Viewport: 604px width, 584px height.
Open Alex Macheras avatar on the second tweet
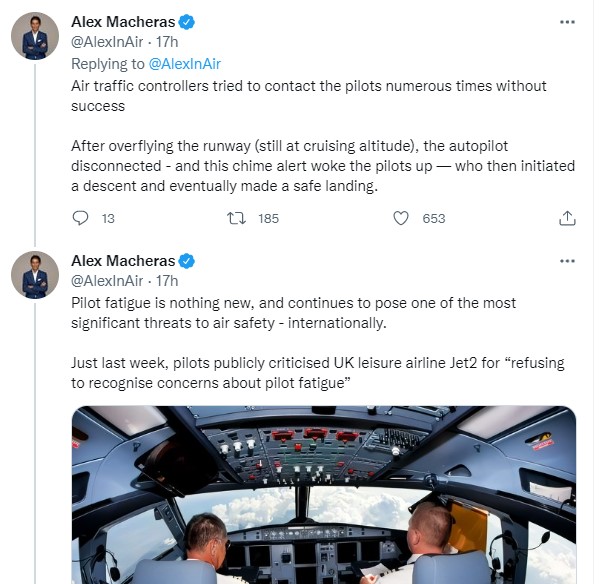pos(35,275)
